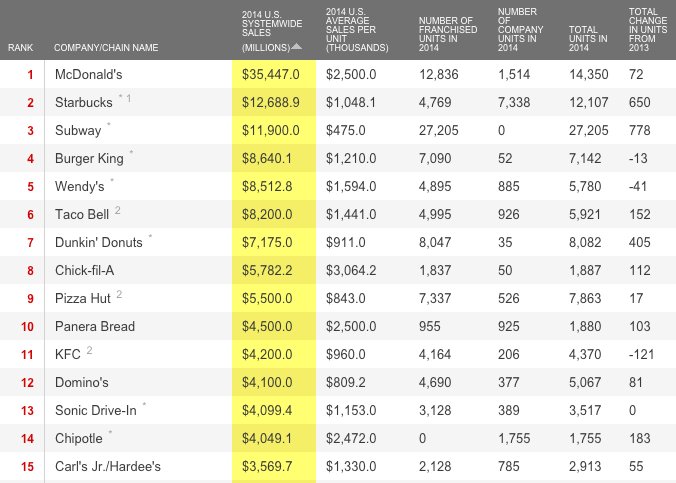Click the 955 franchised units cell
Image resolution: width=676 pixels, height=483 pixels.
tap(429, 326)
